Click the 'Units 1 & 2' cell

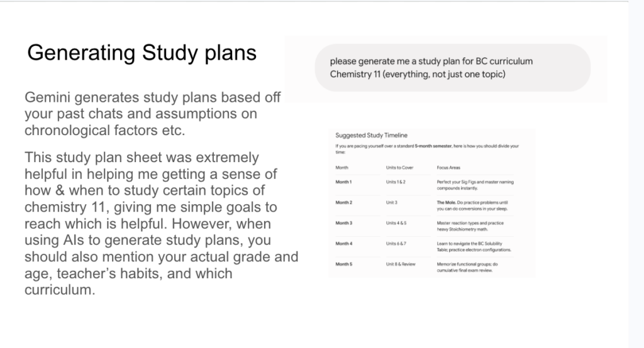click(x=396, y=182)
